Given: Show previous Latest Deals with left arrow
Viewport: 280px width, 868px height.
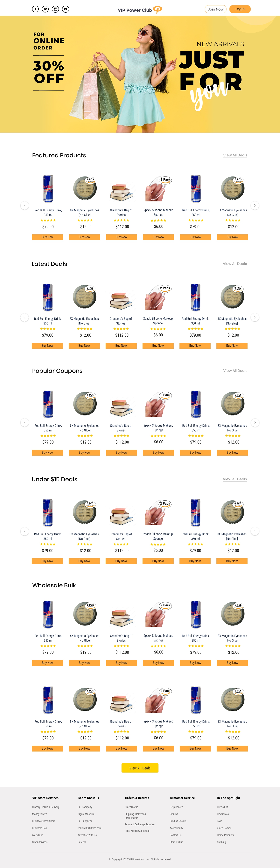Looking at the screenshot, I should point(24,317).
